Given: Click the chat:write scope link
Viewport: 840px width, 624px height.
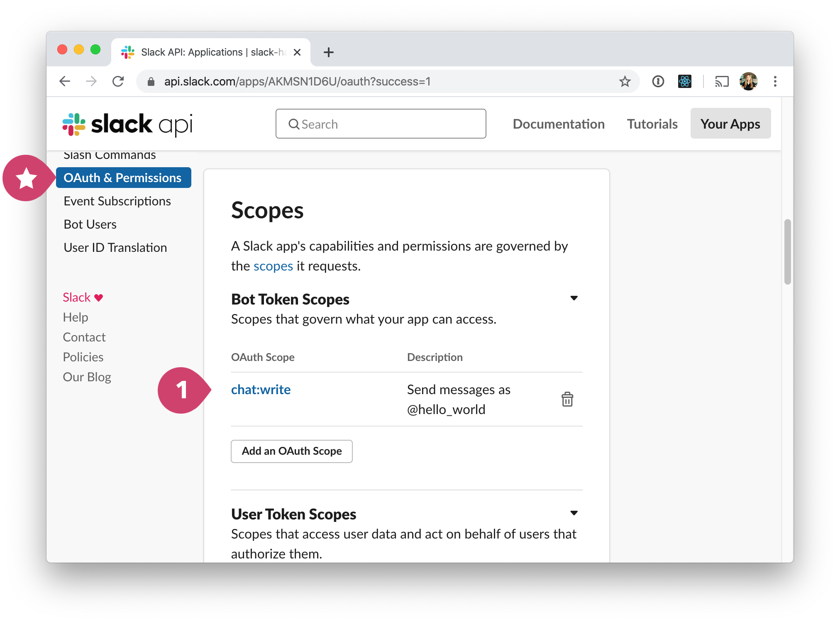Looking at the screenshot, I should [260, 389].
